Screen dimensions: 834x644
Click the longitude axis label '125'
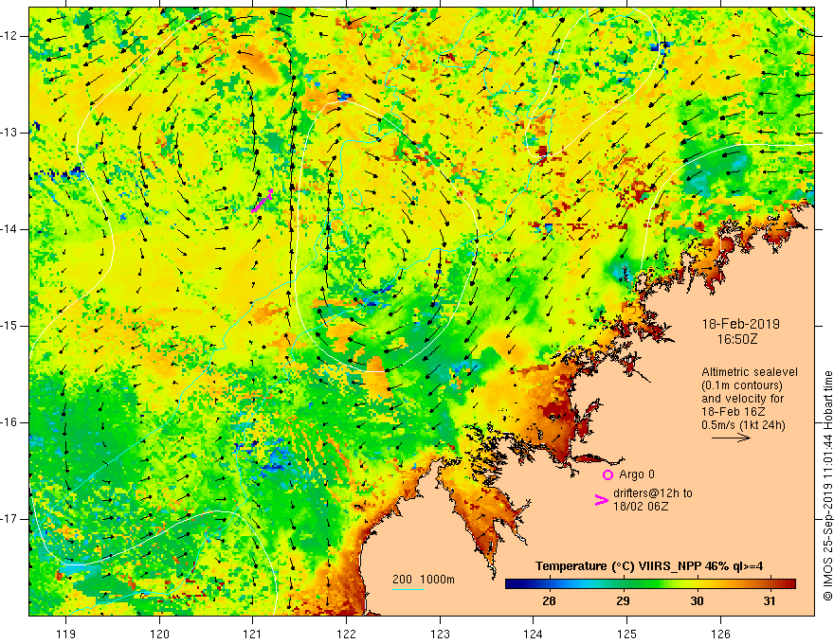coord(627,634)
